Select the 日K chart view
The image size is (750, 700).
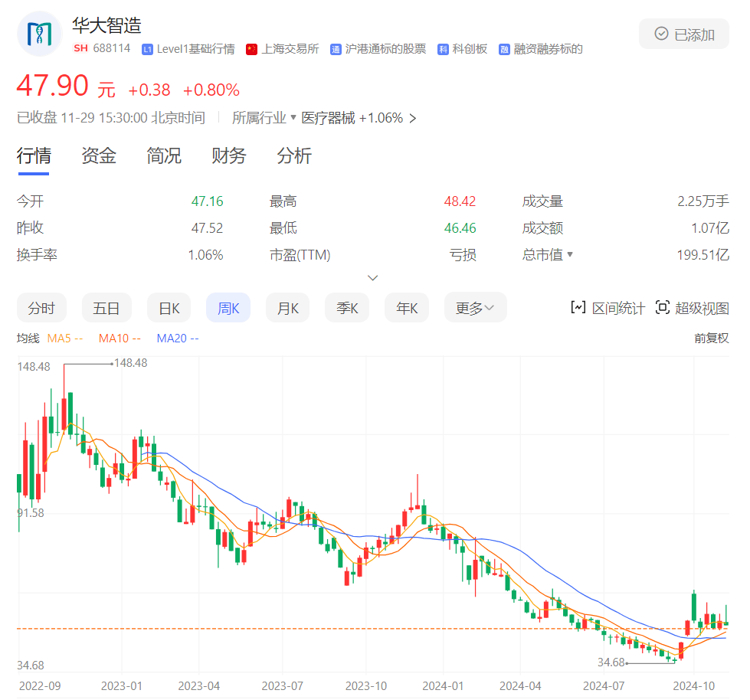[169, 308]
